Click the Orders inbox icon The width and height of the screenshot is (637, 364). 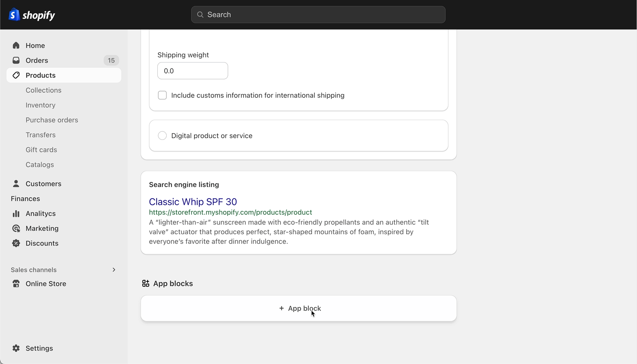coord(16,60)
